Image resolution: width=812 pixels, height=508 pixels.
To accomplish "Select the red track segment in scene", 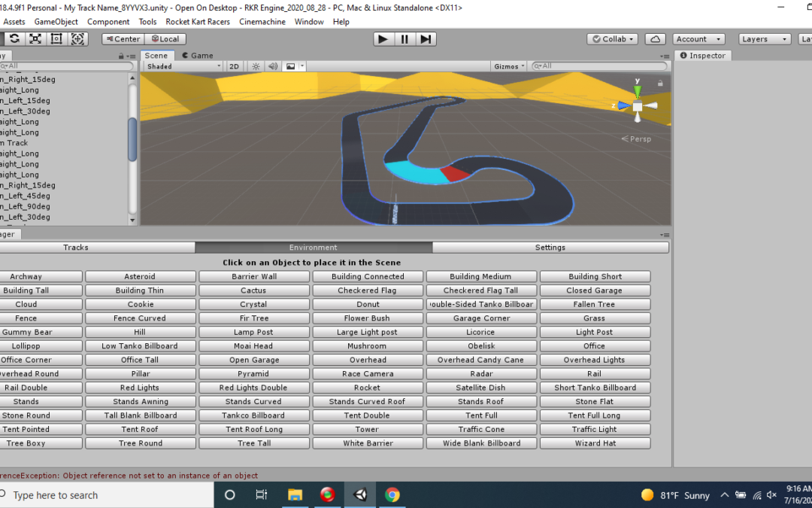I will [x=455, y=173].
